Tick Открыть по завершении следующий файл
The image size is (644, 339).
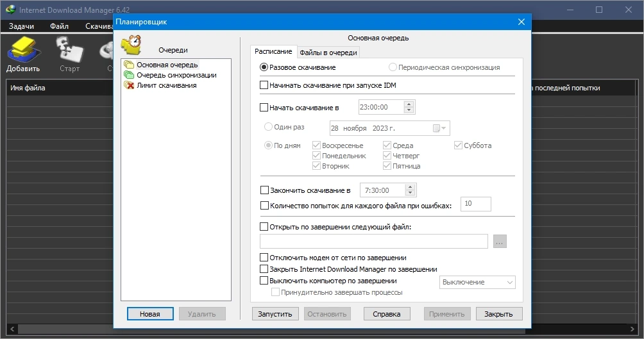coord(264,227)
